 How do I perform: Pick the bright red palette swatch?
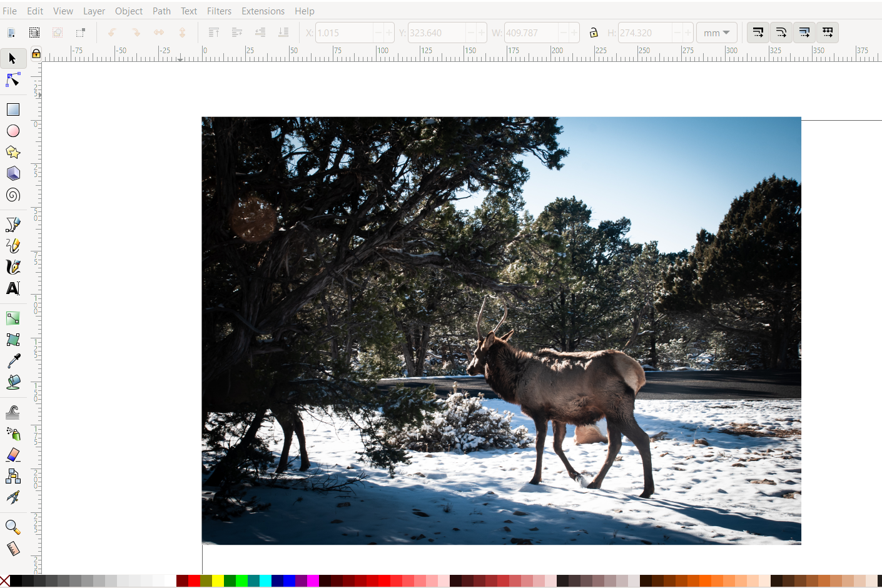[x=194, y=580]
